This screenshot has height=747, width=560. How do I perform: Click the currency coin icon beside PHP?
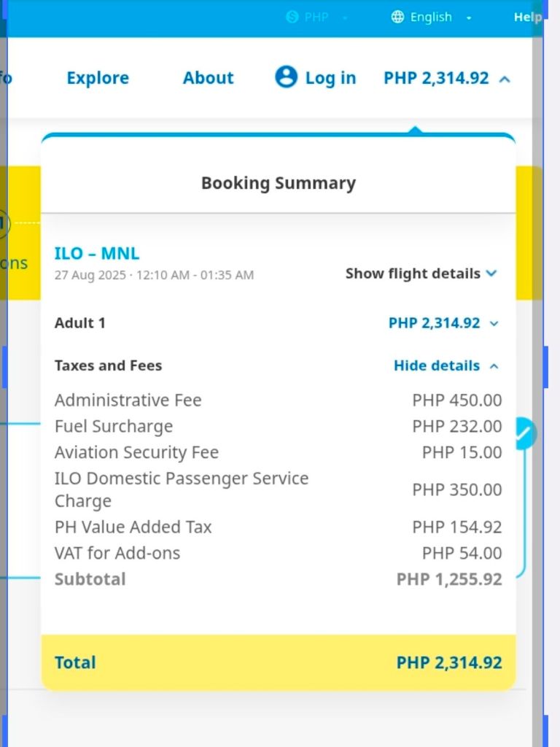tap(292, 17)
